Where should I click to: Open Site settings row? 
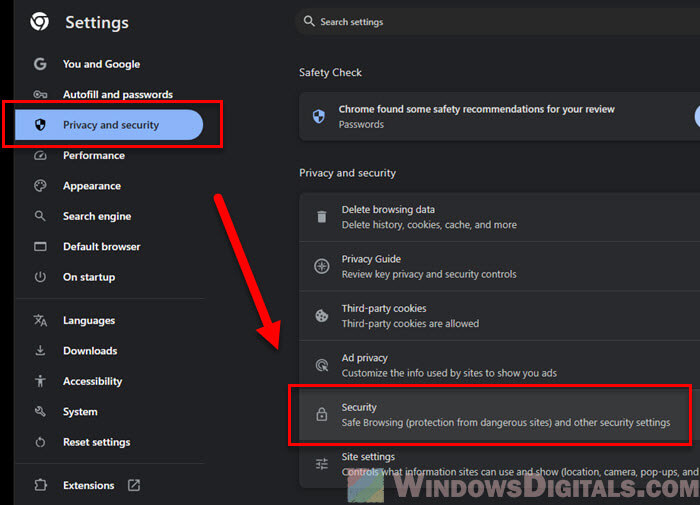coord(500,464)
